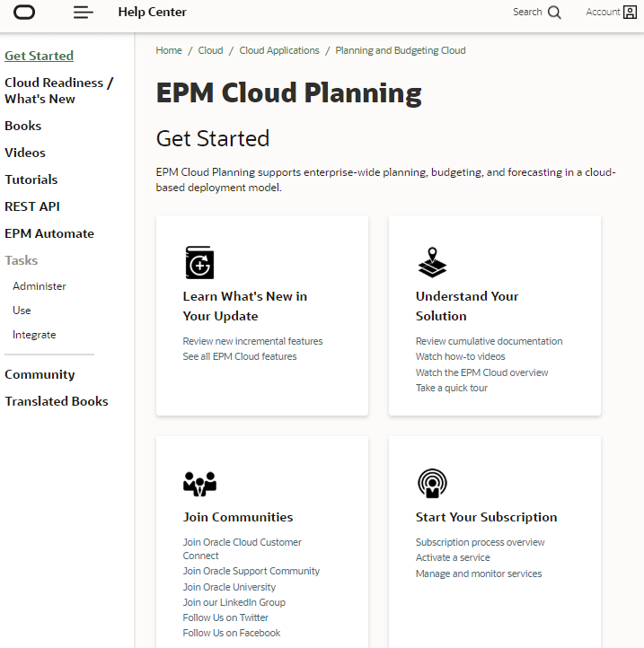644x648 pixels.
Task: Open Review new incremental features link
Action: 252,341
